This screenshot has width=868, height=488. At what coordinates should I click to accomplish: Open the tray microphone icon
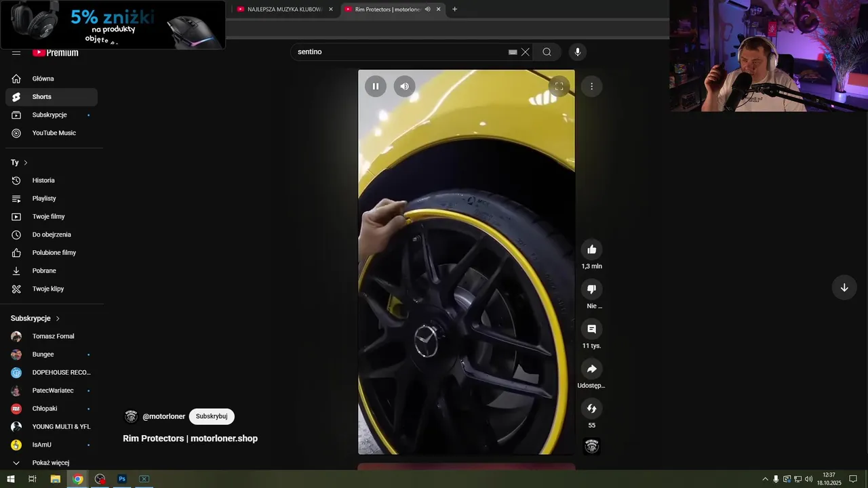[776, 479]
